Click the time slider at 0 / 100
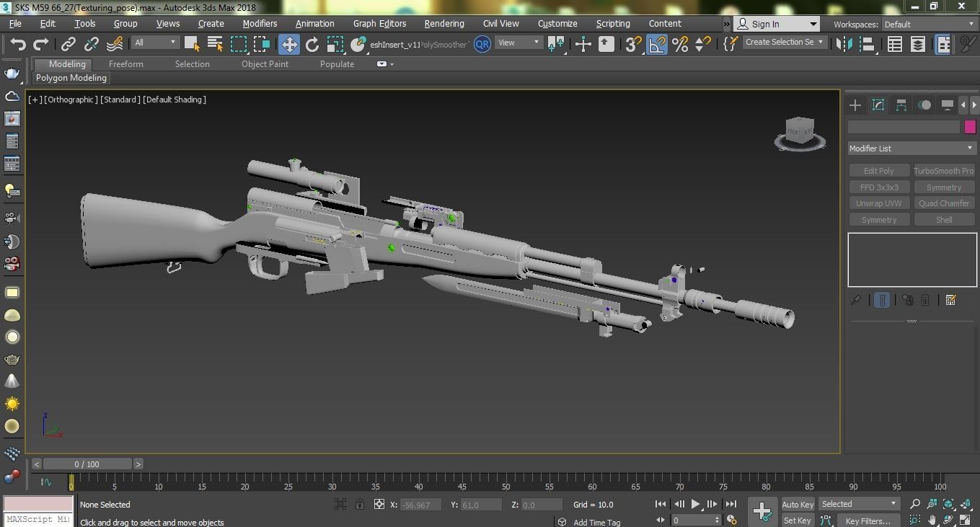 87,464
